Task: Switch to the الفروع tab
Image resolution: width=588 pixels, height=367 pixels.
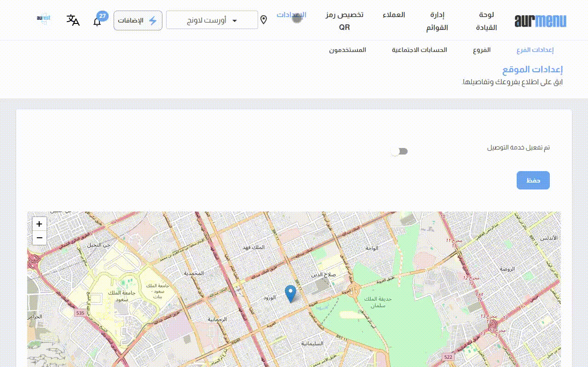Action: coord(482,50)
